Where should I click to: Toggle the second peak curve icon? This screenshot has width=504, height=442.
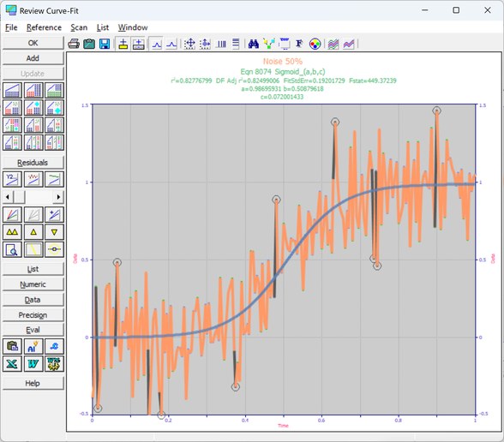pyautogui.click(x=171, y=44)
